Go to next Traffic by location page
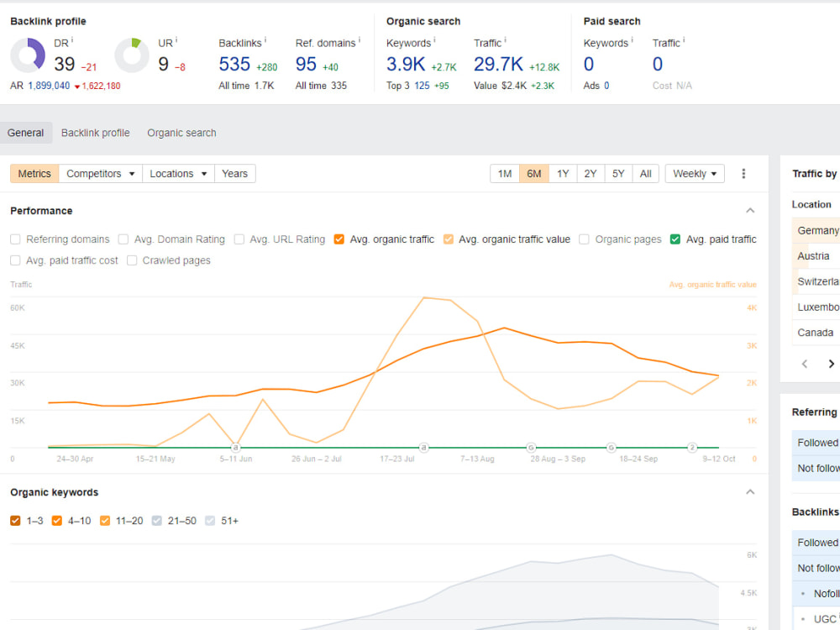840x630 pixels. coord(831,364)
